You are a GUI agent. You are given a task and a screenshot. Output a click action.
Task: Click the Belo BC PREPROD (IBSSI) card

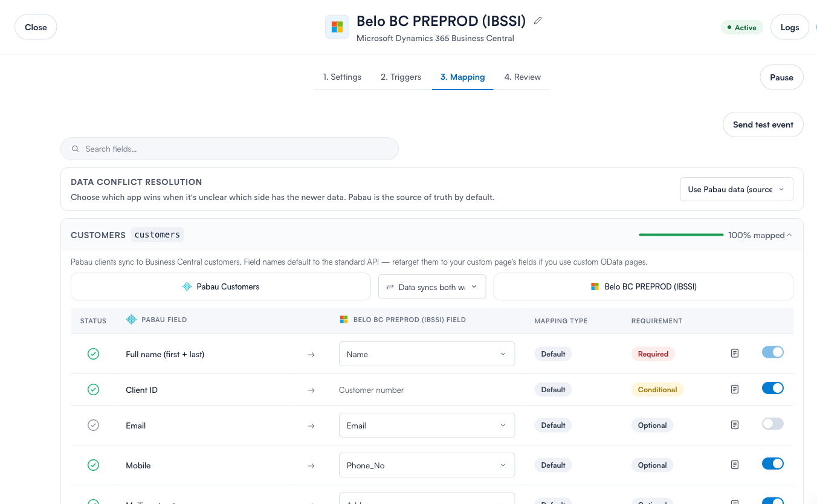point(644,286)
